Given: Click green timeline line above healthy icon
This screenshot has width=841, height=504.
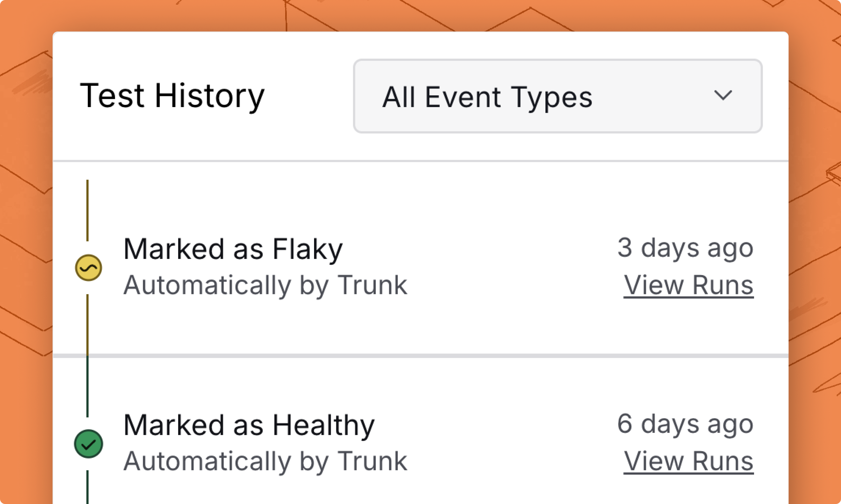Looking at the screenshot, I should 87,387.
